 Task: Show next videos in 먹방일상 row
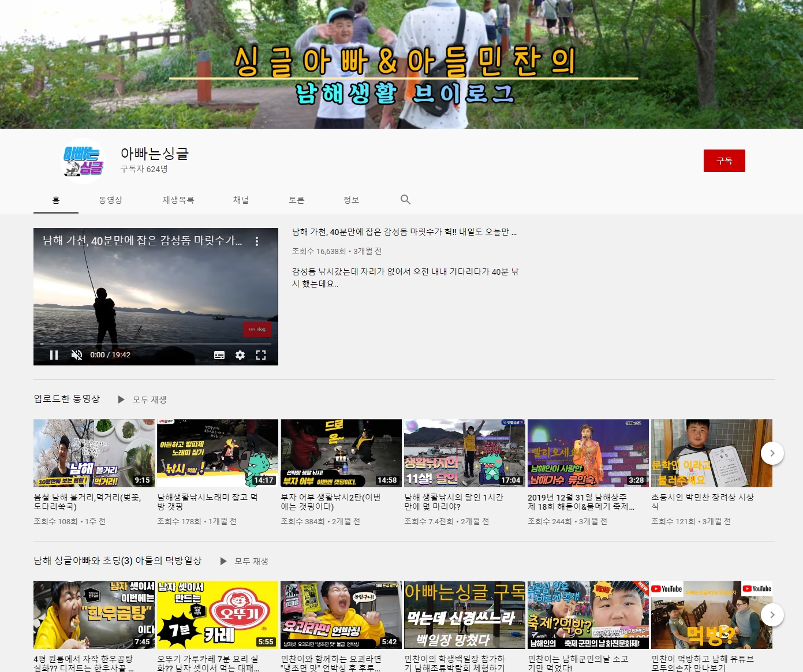click(x=772, y=615)
